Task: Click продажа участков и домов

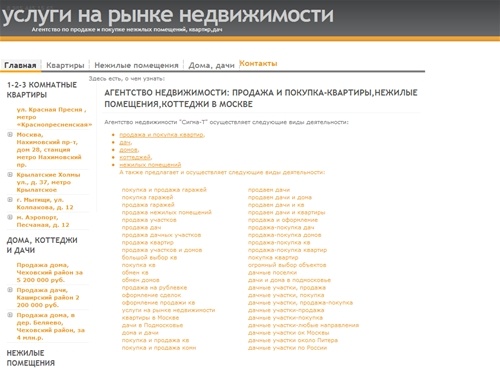Action: (x=162, y=250)
